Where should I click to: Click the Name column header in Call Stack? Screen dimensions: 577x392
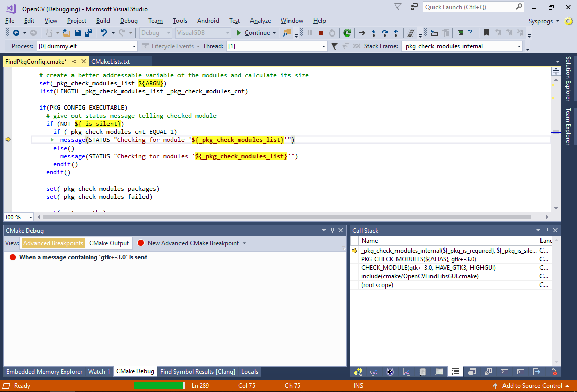coord(448,241)
